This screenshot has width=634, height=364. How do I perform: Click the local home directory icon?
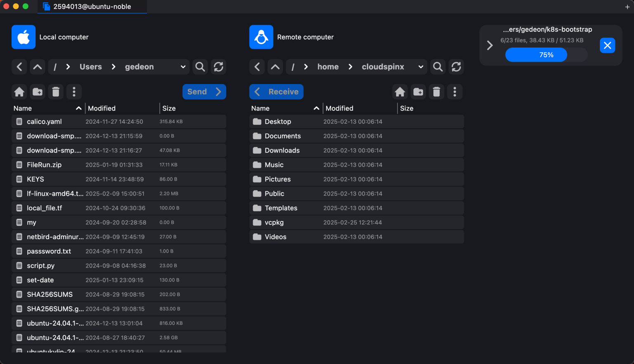click(19, 92)
